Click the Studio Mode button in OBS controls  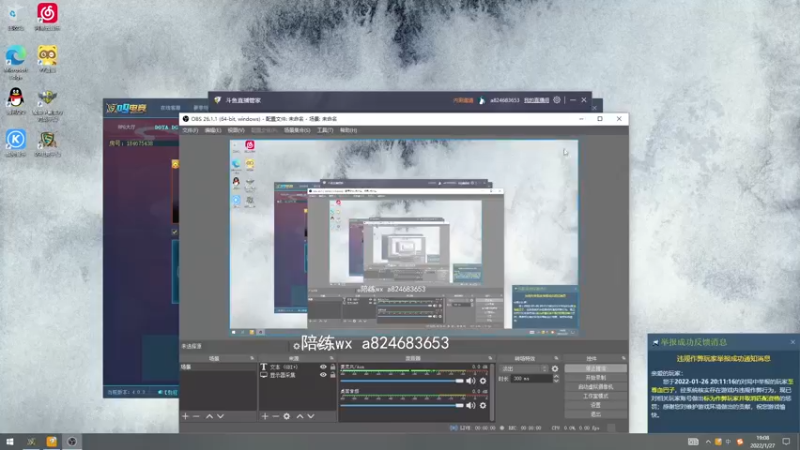pyautogui.click(x=595, y=396)
